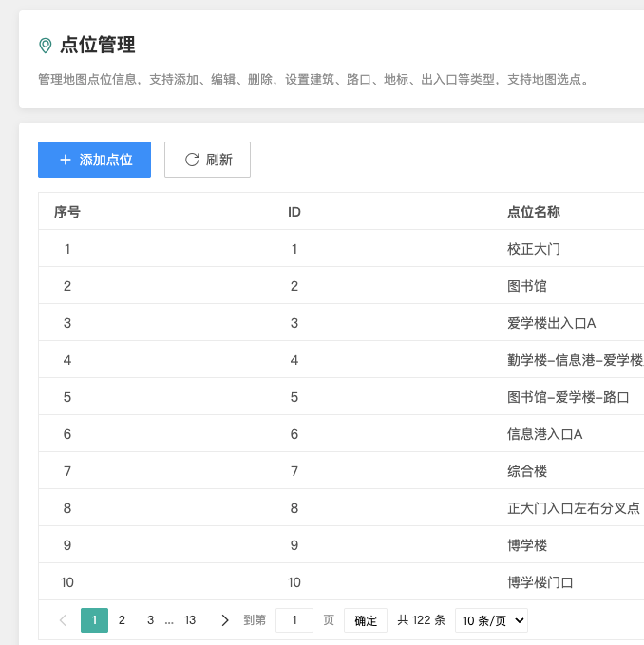Image resolution: width=644 pixels, height=645 pixels.
Task: Focus the page number jump input field
Action: (x=294, y=620)
